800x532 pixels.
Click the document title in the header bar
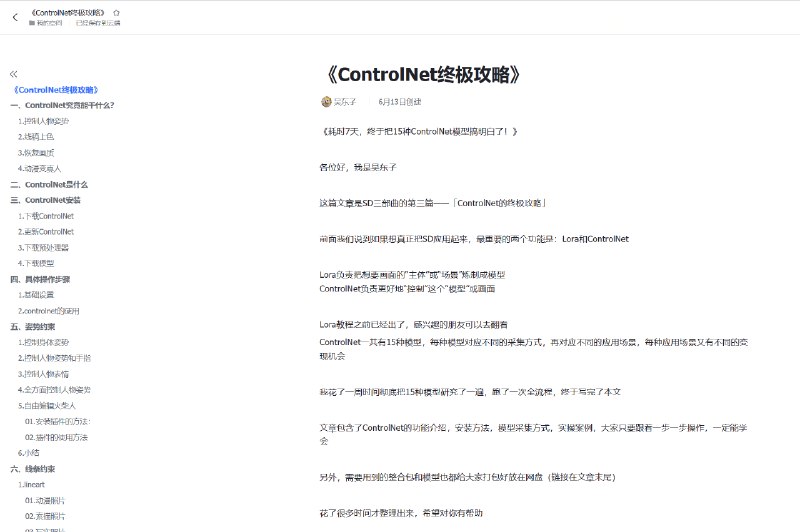tap(68, 12)
